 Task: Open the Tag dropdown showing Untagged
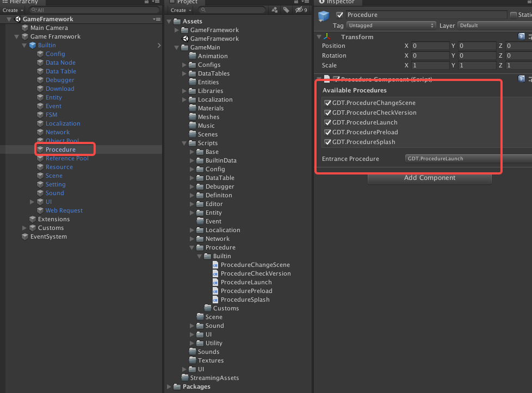(x=391, y=25)
